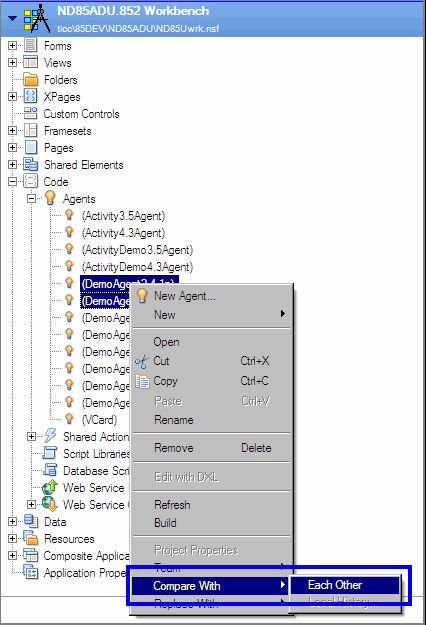426x625 pixels.
Task: Expand the Framesets tree node
Action: (12, 130)
